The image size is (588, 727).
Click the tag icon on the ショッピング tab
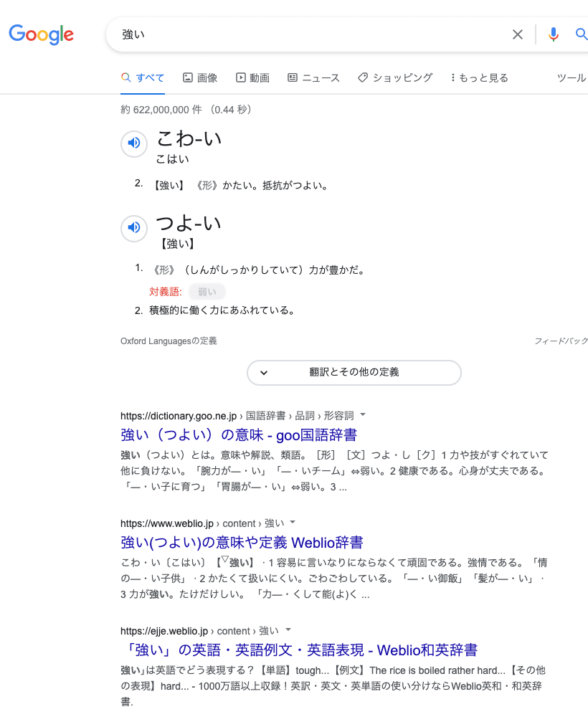click(x=362, y=77)
